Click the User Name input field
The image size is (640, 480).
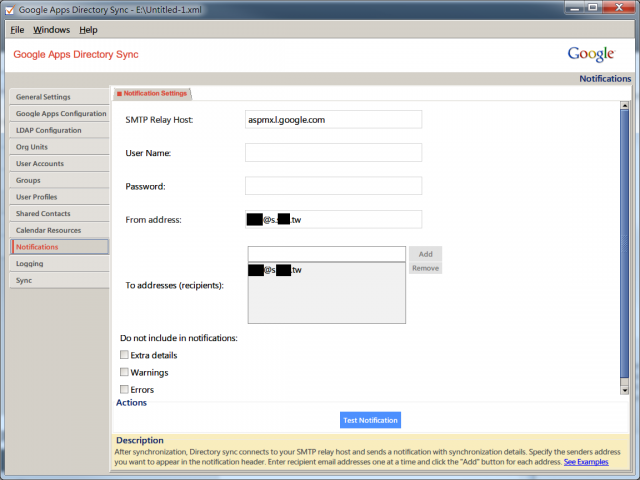point(333,153)
